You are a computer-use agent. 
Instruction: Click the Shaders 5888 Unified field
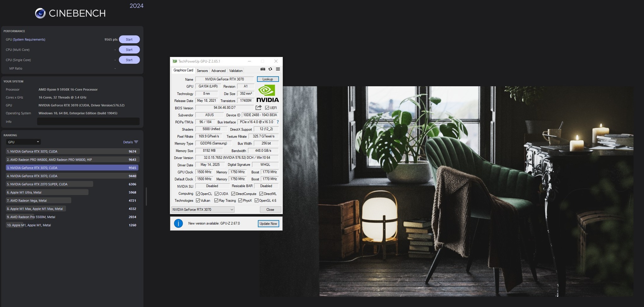point(211,129)
